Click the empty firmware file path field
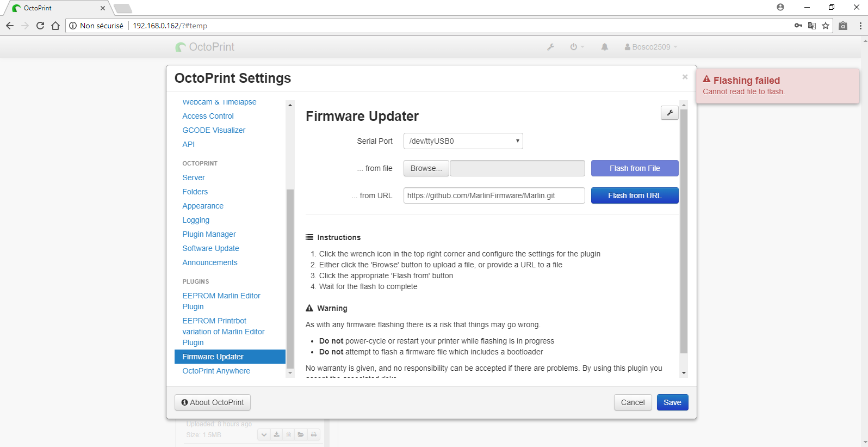868x447 pixels. pyautogui.click(x=517, y=168)
